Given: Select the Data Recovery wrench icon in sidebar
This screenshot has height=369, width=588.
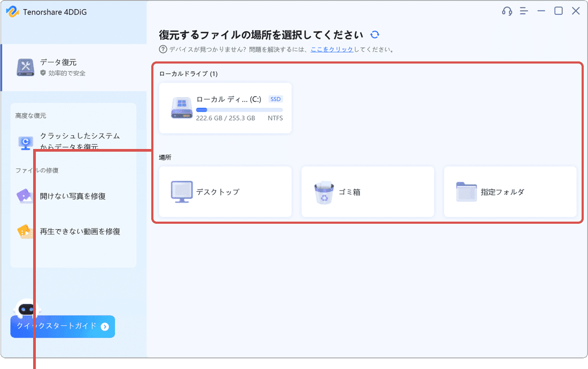Looking at the screenshot, I should 26,67.
